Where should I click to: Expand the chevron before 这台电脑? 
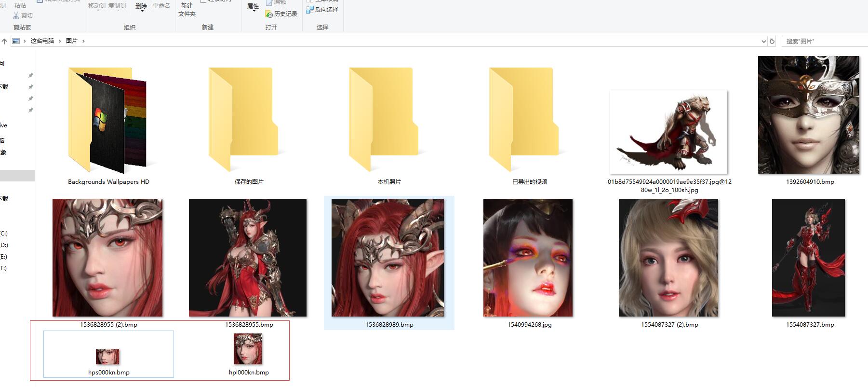[25, 41]
